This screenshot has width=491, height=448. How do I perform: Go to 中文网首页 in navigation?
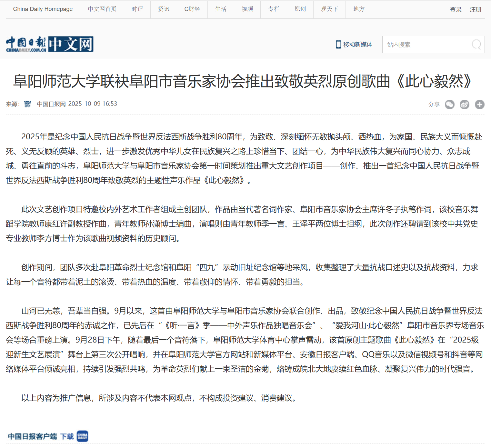coord(102,9)
